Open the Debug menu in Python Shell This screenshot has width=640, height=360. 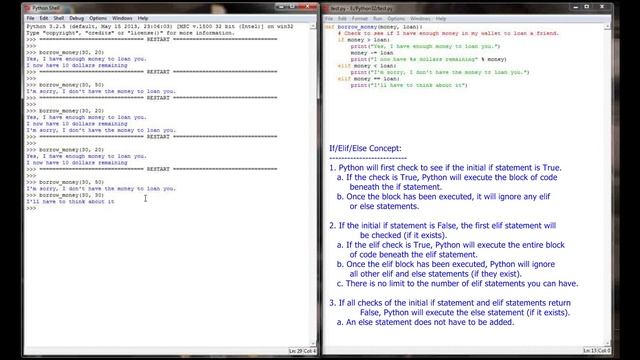[76, 18]
